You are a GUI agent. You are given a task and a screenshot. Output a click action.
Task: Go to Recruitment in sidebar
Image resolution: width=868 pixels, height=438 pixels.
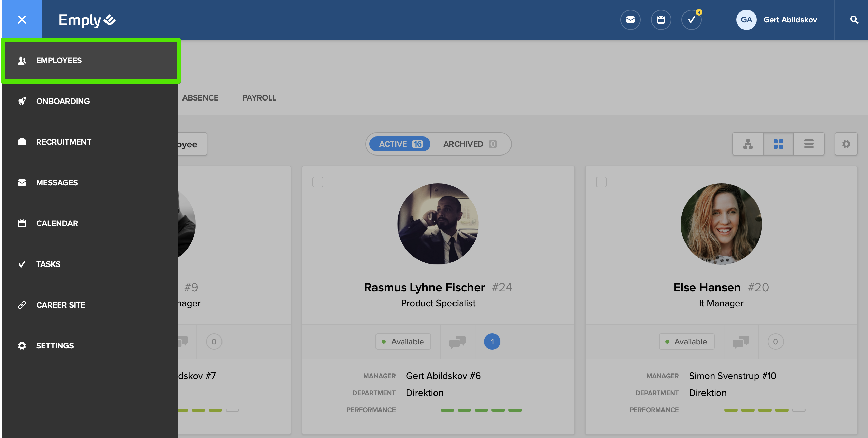pos(63,142)
